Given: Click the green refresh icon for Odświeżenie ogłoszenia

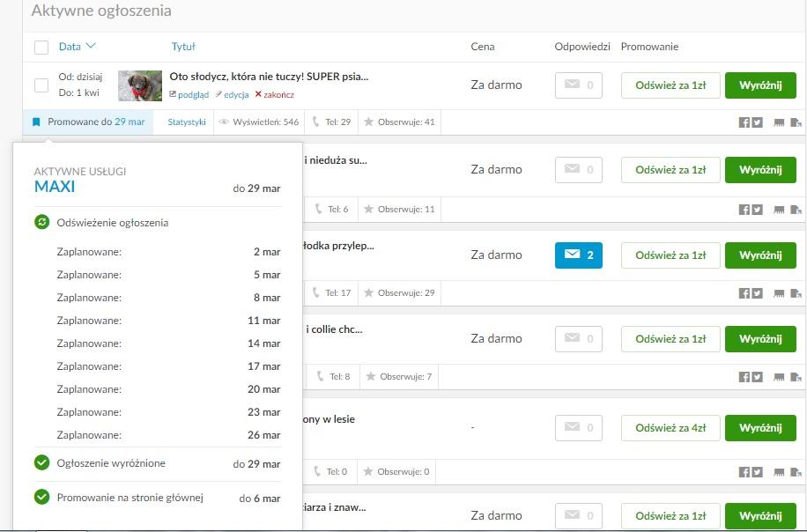Looking at the screenshot, I should point(41,222).
